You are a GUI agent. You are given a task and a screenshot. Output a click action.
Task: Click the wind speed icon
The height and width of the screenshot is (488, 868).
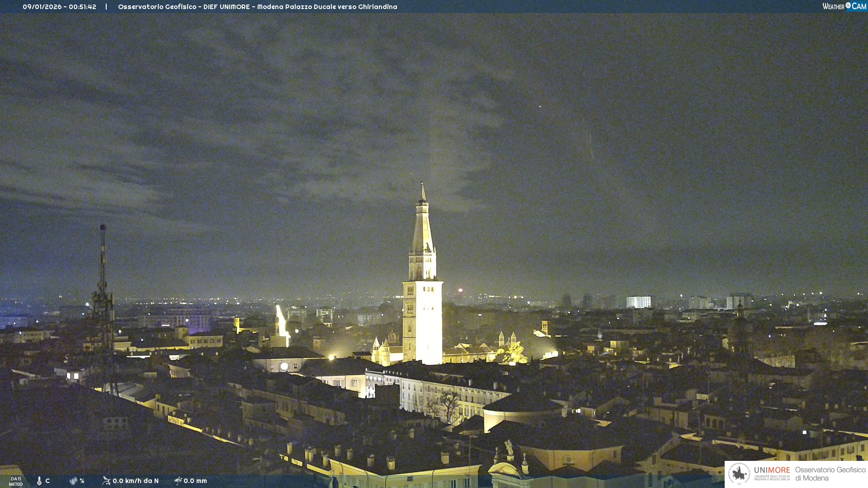coord(106,481)
